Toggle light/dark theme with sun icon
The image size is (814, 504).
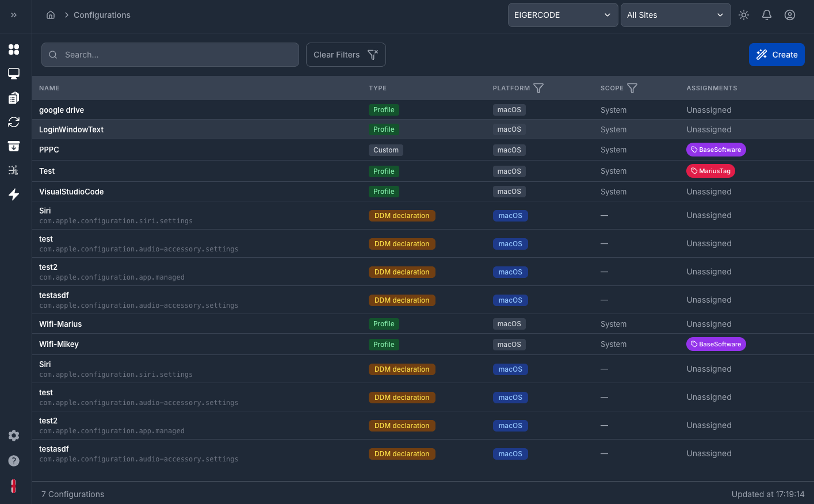pyautogui.click(x=744, y=15)
